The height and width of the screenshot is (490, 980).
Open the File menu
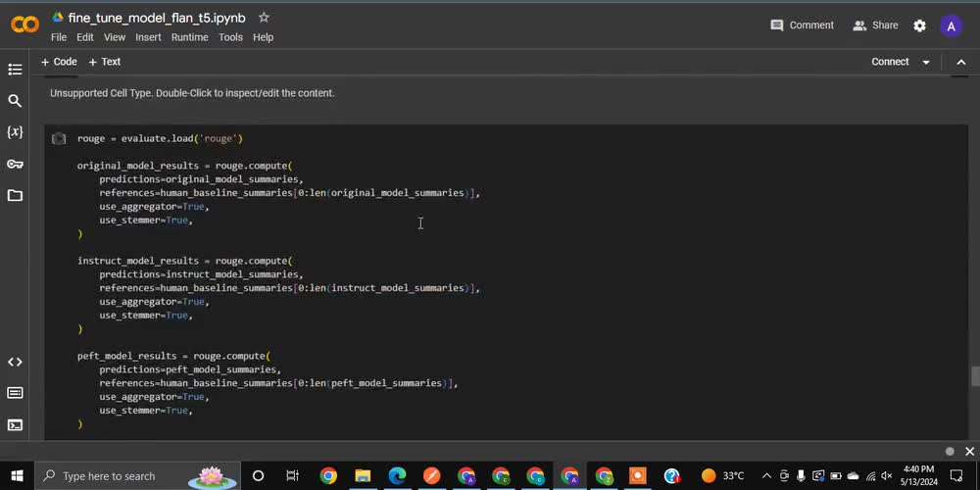pos(59,37)
